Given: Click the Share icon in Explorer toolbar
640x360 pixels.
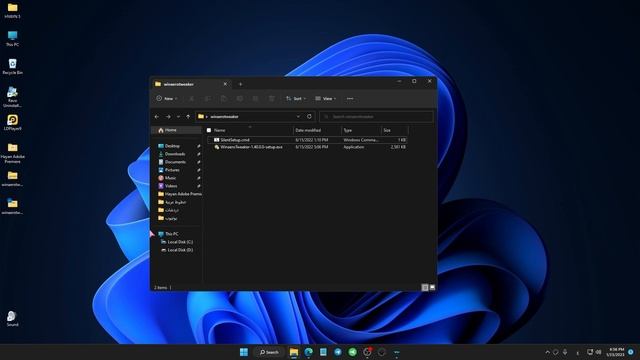Looking at the screenshot, I should click(256, 99).
